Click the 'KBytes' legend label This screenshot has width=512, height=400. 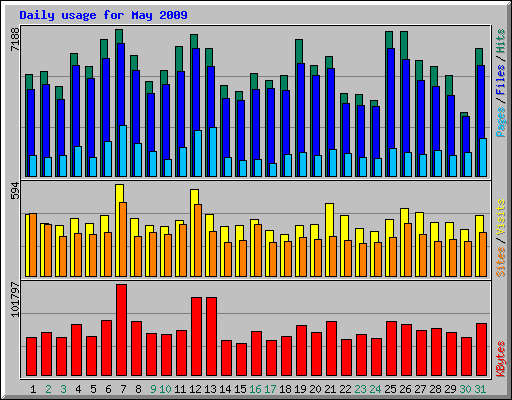tap(501, 359)
